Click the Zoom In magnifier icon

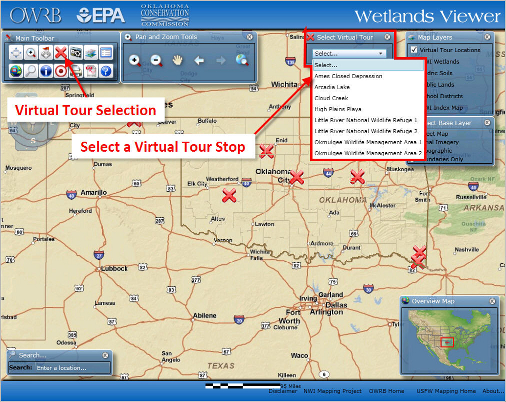pyautogui.click(x=135, y=61)
